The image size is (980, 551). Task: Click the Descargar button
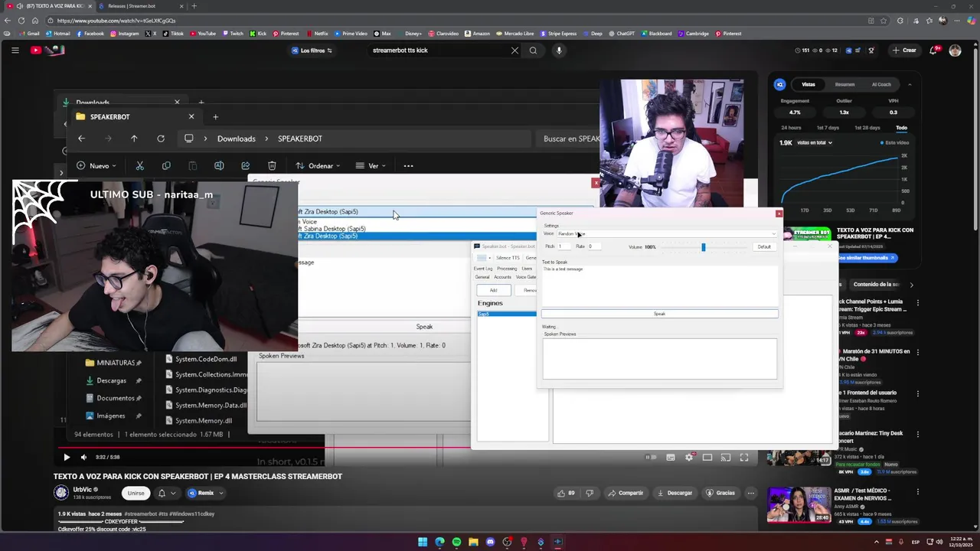point(675,493)
